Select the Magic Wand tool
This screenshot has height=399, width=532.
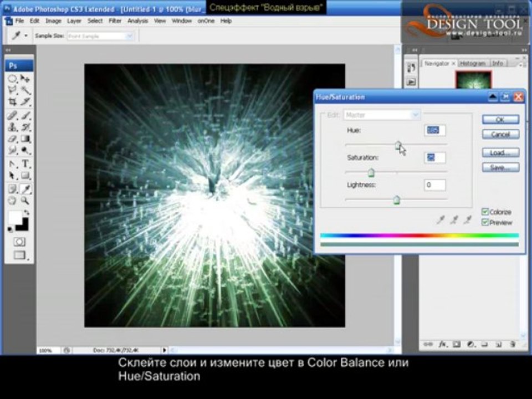25,90
